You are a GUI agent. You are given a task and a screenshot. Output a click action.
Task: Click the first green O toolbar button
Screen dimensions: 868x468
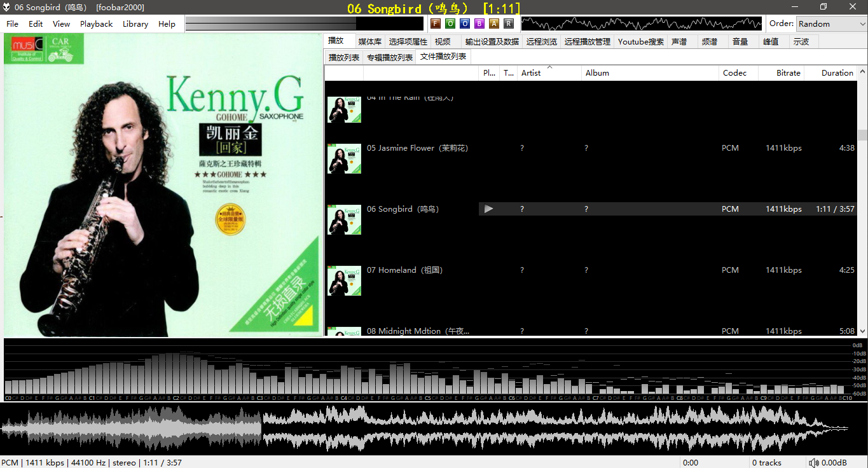tap(450, 24)
